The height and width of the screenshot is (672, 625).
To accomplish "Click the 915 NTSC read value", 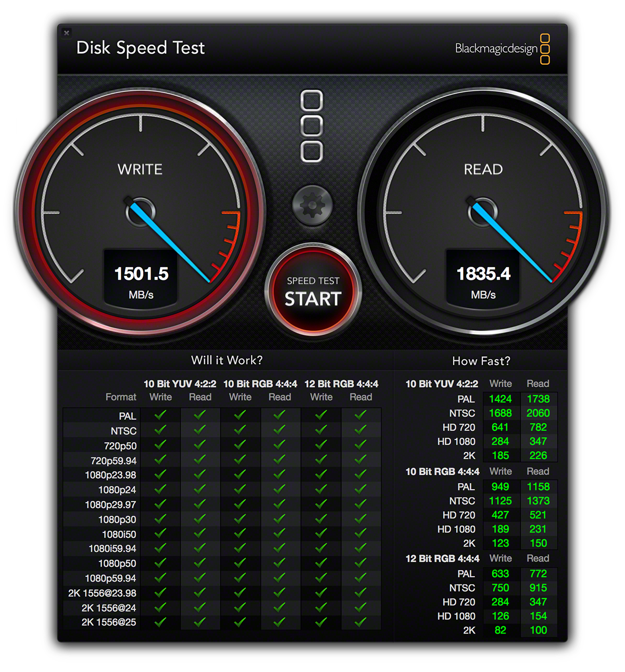I will coord(538,588).
